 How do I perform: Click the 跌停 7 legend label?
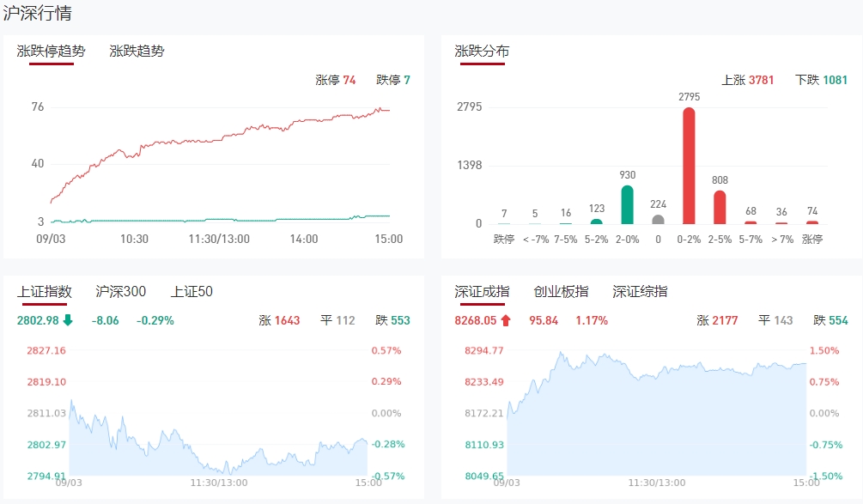point(392,80)
